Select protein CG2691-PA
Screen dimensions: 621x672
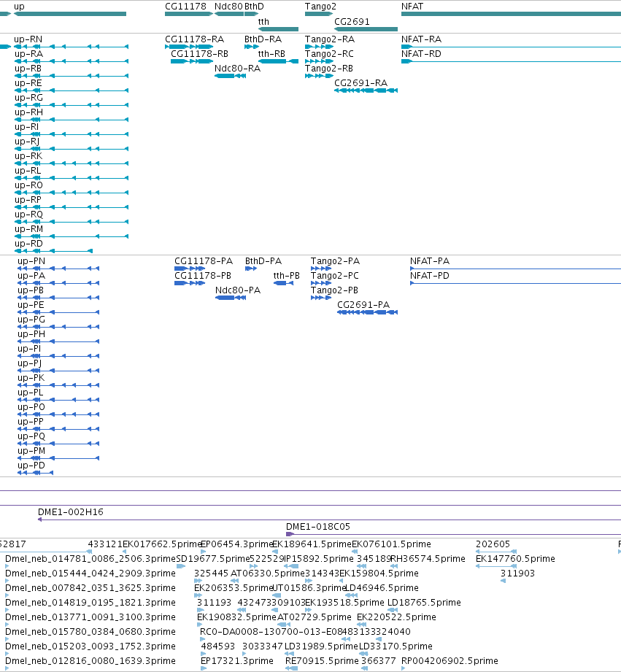pyautogui.click(x=367, y=312)
